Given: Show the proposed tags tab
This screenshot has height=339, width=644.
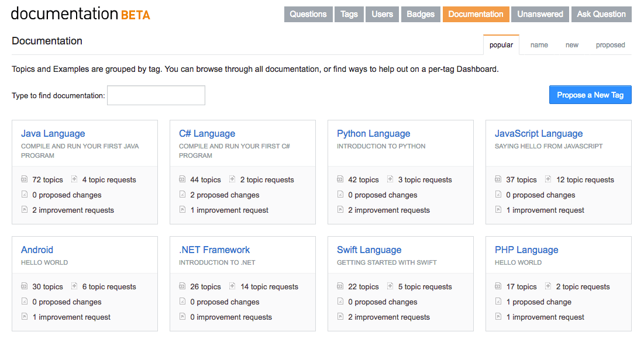Looking at the screenshot, I should coord(610,45).
